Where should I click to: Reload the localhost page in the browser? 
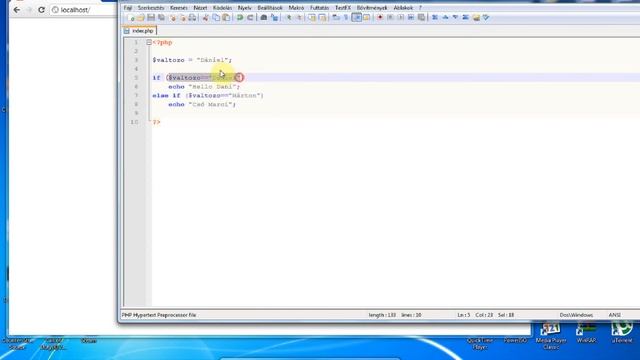41,10
